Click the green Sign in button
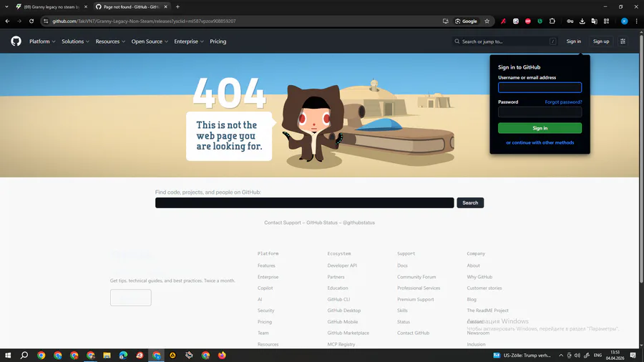Image resolution: width=644 pixels, height=362 pixels. tap(540, 128)
